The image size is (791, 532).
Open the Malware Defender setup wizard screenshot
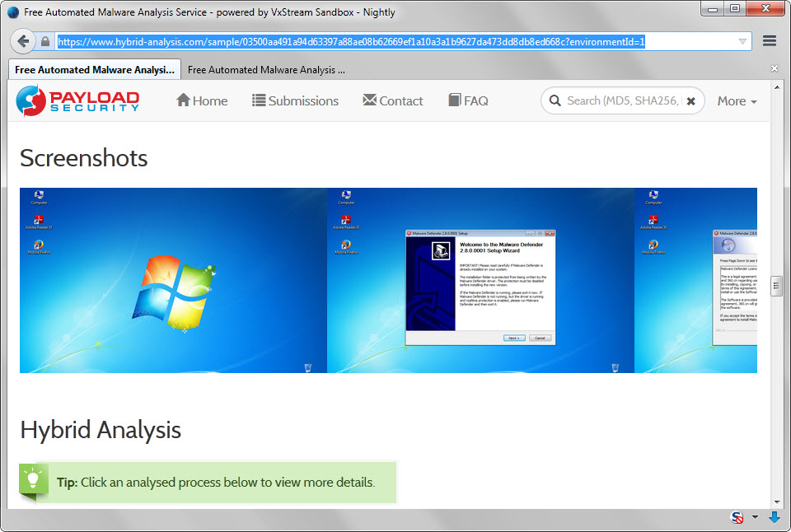tap(480, 280)
